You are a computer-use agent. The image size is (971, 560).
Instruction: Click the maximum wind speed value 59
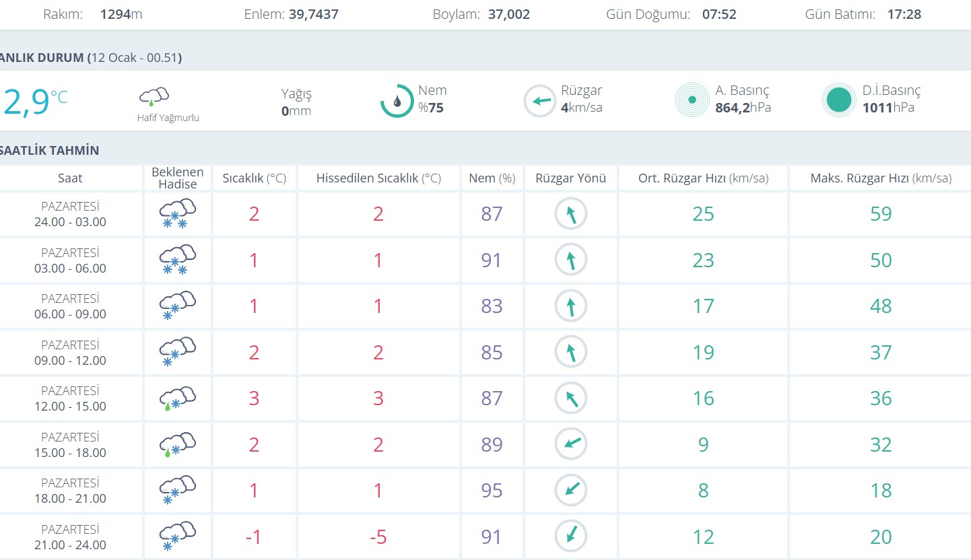click(880, 214)
